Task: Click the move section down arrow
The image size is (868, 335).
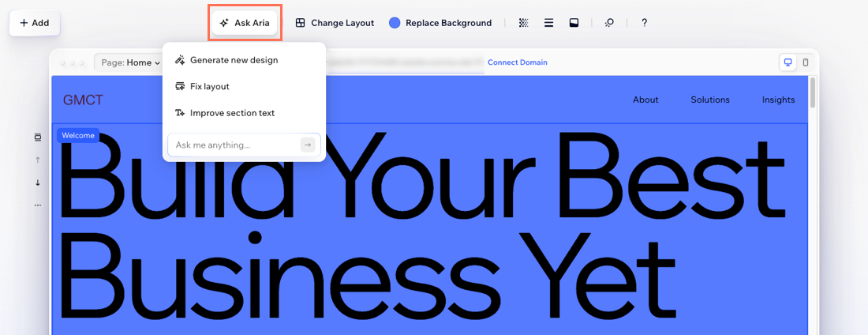Action: (37, 183)
